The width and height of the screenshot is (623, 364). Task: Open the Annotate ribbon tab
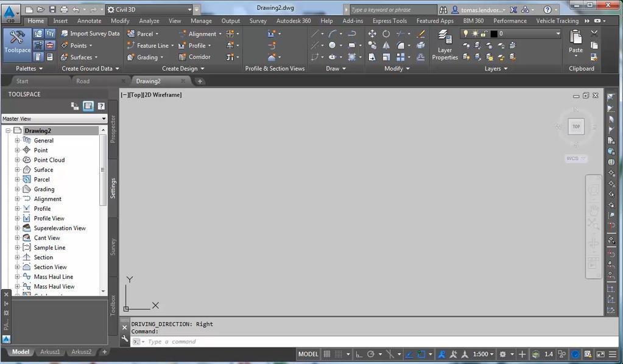pyautogui.click(x=89, y=21)
